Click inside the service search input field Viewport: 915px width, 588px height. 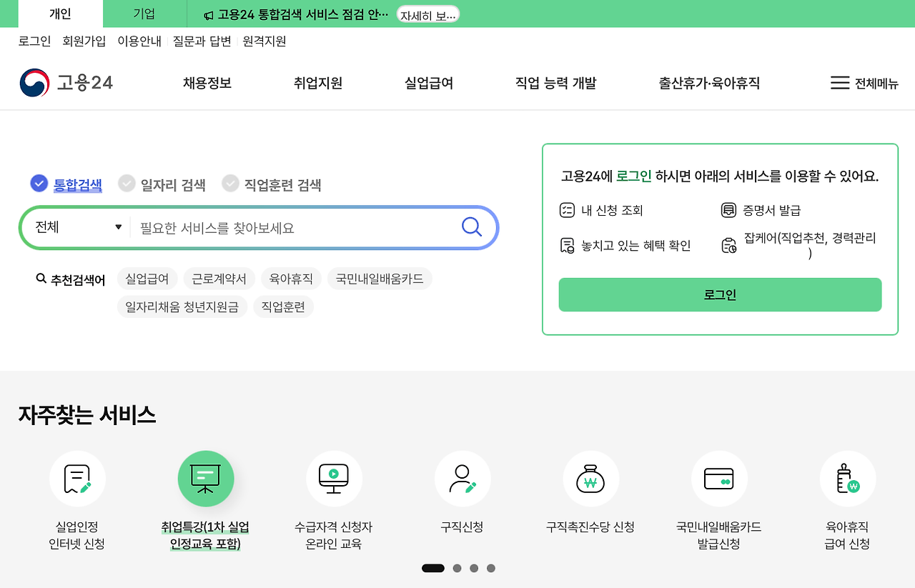pyautogui.click(x=286, y=226)
